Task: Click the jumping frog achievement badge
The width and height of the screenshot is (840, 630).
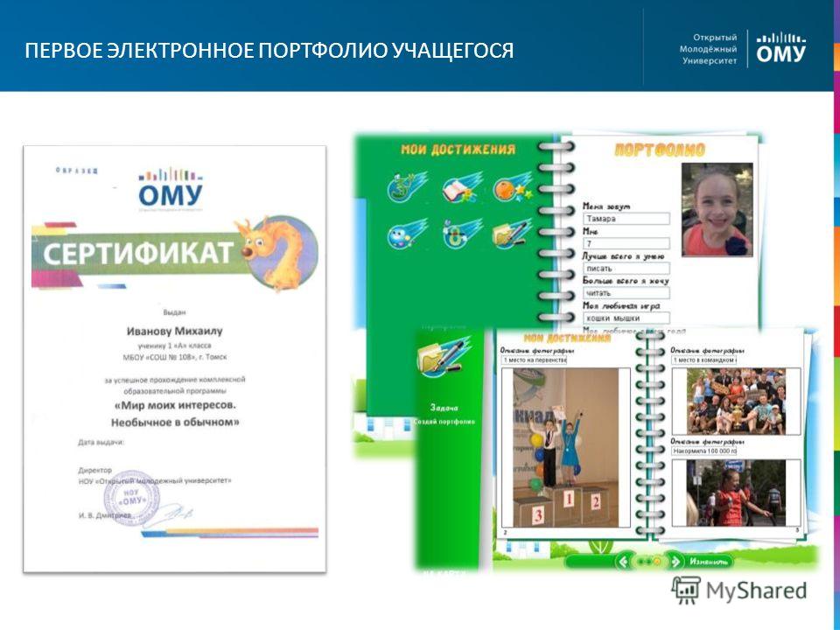Action: click(x=462, y=234)
